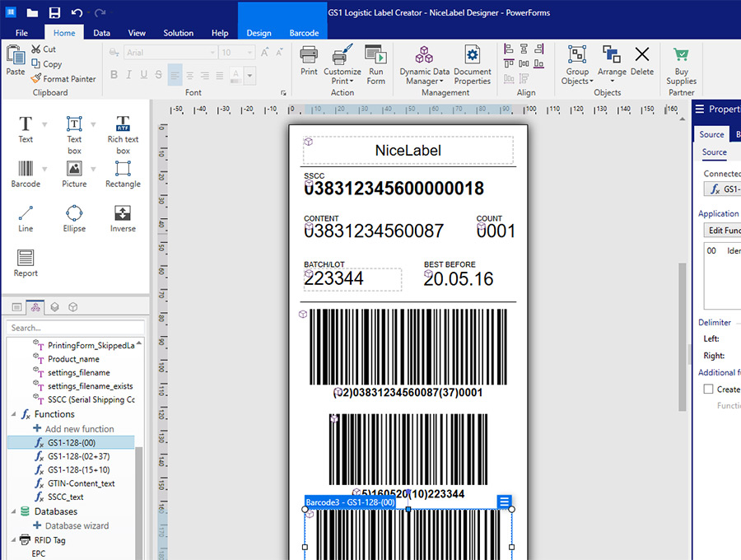Undo the last action
The image size is (741, 560).
[77, 12]
